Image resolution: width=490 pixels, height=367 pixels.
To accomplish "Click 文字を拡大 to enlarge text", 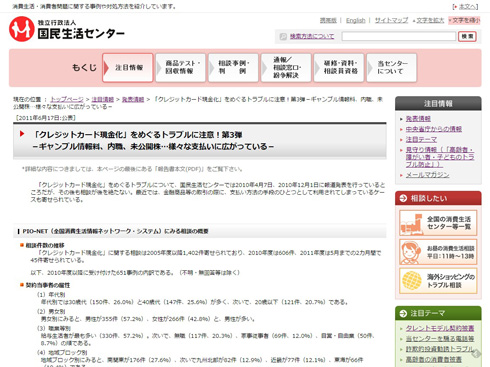I will 430,20.
